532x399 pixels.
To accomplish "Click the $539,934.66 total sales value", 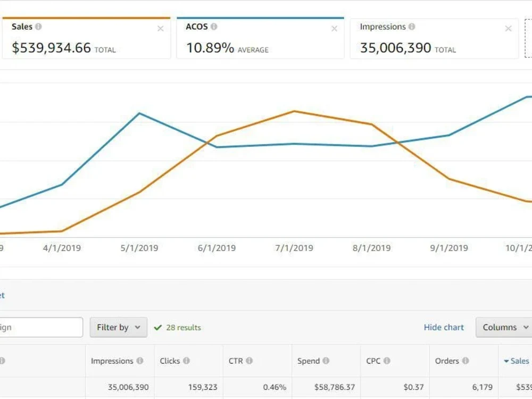I will point(51,48).
